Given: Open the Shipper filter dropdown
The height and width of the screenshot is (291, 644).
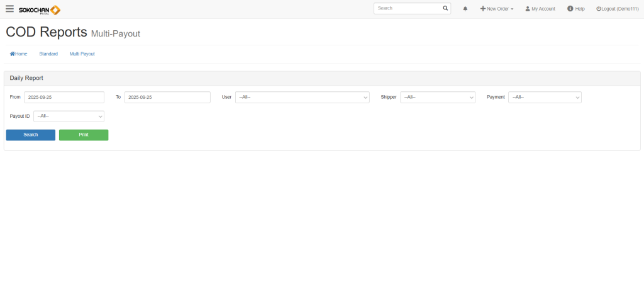Looking at the screenshot, I should point(437,97).
